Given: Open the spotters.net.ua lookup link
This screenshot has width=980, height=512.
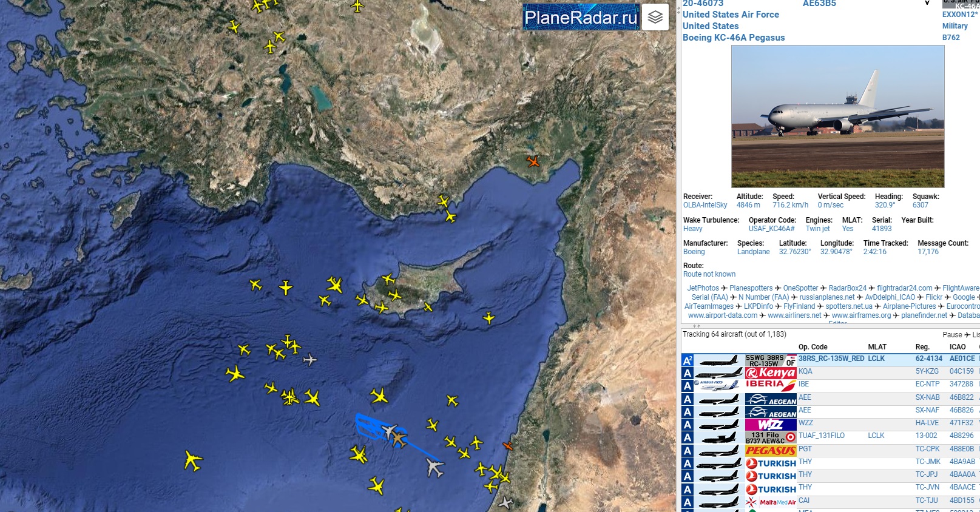Looking at the screenshot, I should pos(848,306).
